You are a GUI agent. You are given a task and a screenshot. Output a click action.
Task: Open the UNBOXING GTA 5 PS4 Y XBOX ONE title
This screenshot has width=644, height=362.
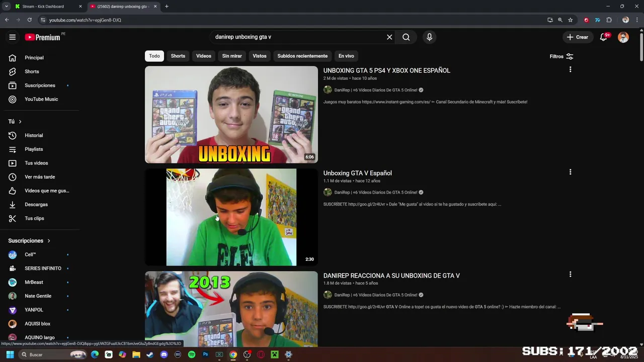[386, 70]
